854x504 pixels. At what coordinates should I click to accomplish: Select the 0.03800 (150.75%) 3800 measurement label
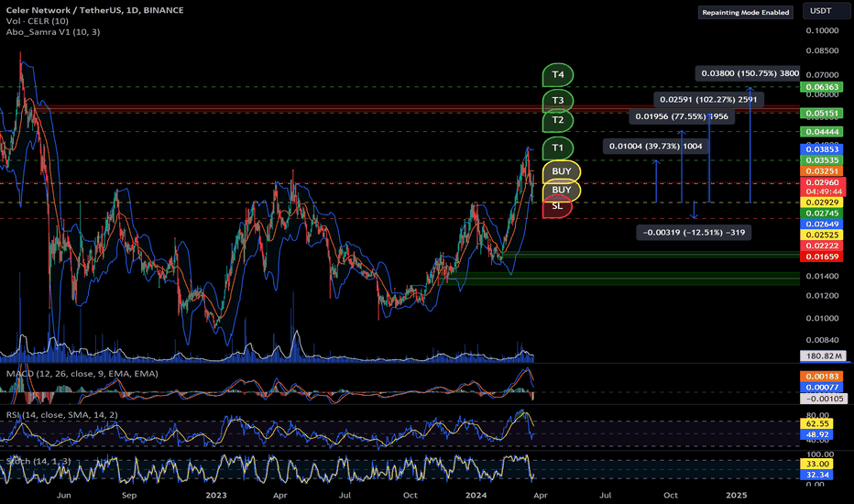[x=750, y=73]
